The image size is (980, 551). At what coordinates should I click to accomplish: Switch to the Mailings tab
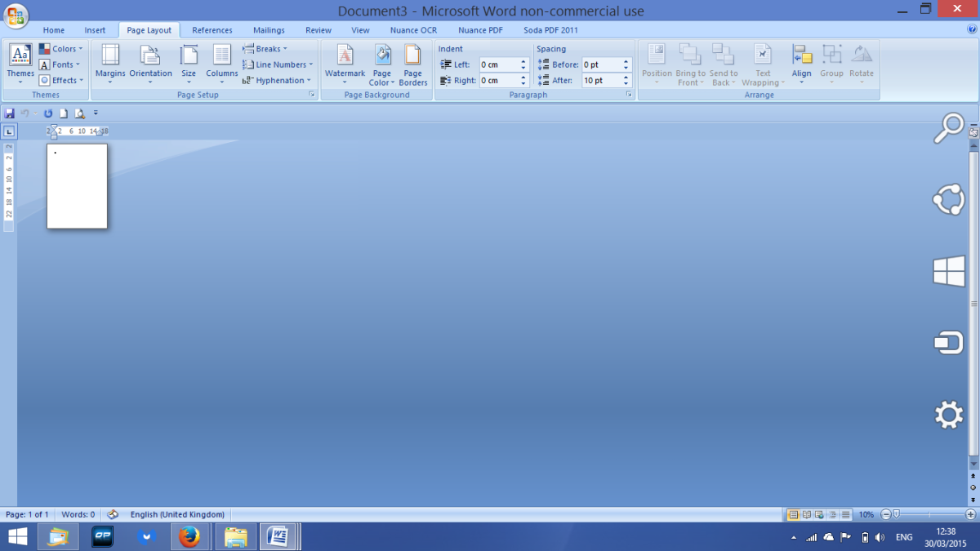[269, 30]
